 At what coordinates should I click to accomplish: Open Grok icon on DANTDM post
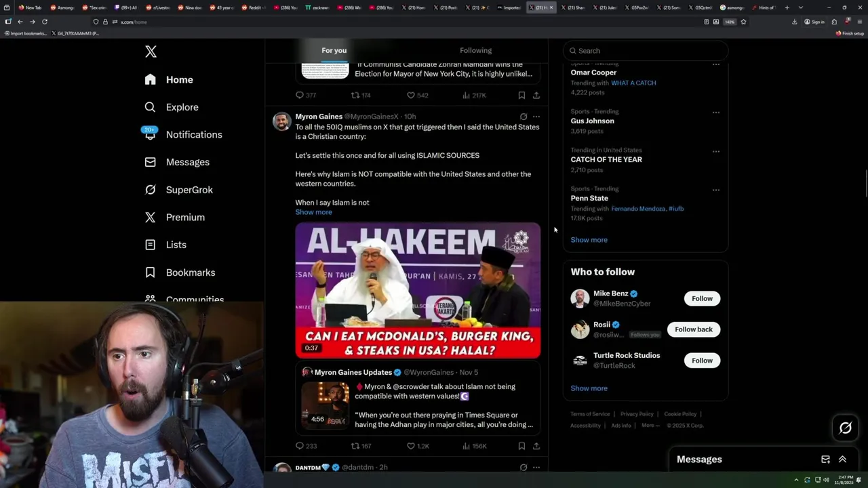[524, 468]
